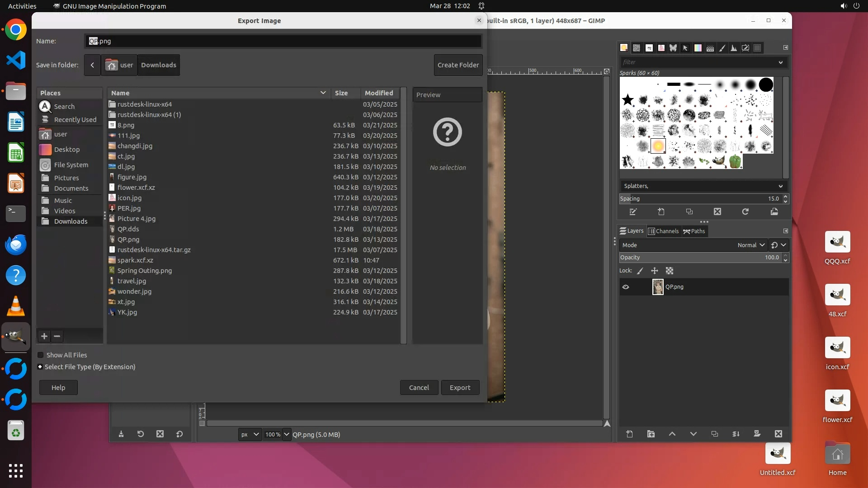Raise layer with the up arrow

672,434
